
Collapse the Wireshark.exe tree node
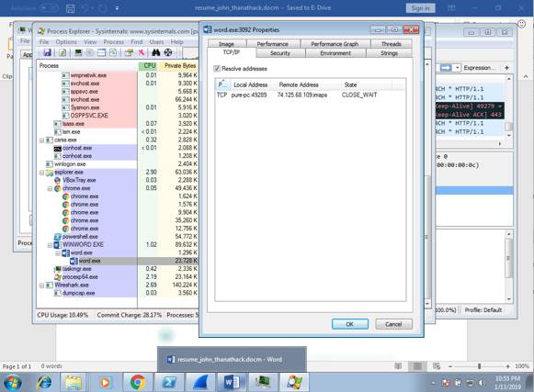(42, 286)
